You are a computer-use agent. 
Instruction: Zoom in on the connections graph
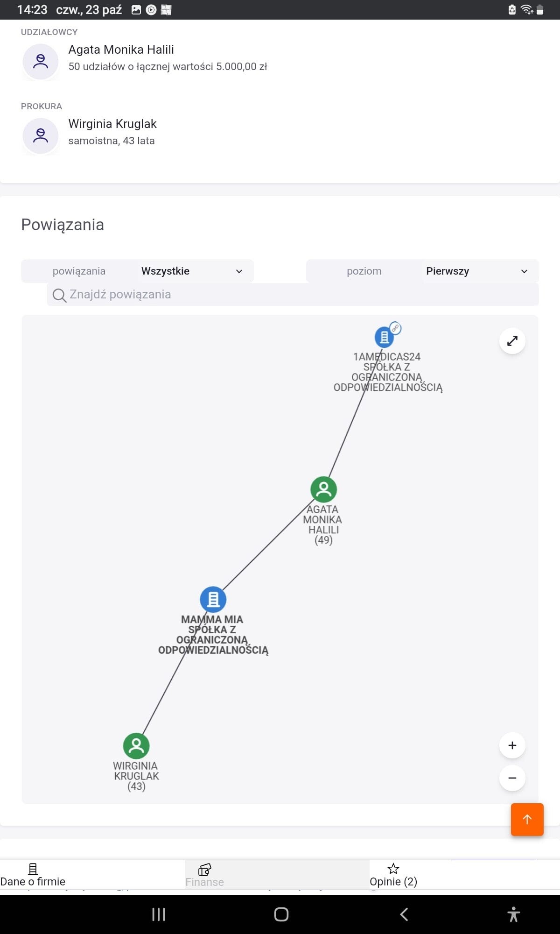(x=512, y=745)
